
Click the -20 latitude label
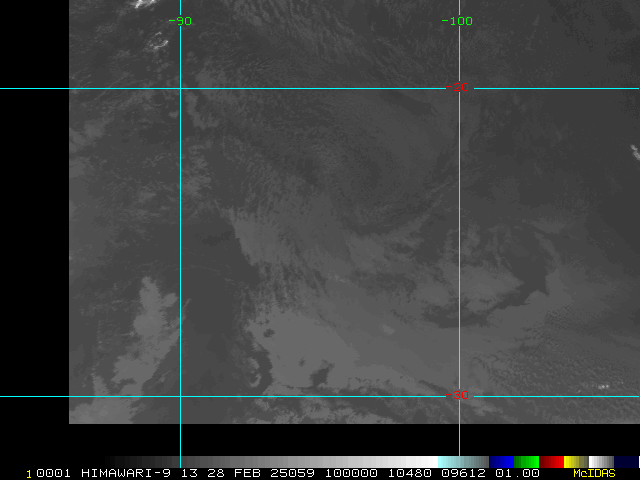click(x=457, y=87)
